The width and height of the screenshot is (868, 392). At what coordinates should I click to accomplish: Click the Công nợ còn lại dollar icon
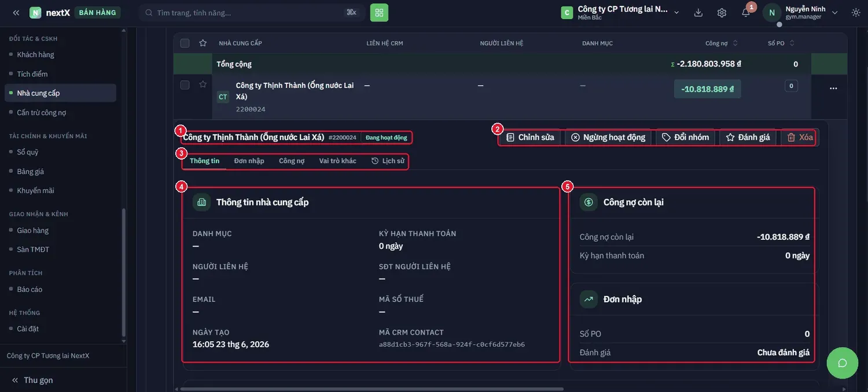(x=589, y=202)
